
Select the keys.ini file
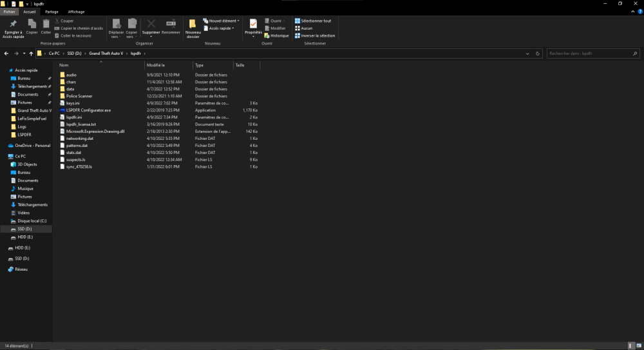click(x=70, y=103)
